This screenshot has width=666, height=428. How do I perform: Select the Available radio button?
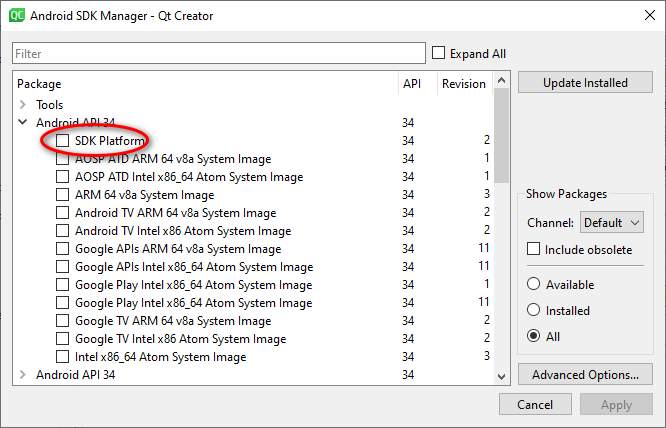coord(533,284)
